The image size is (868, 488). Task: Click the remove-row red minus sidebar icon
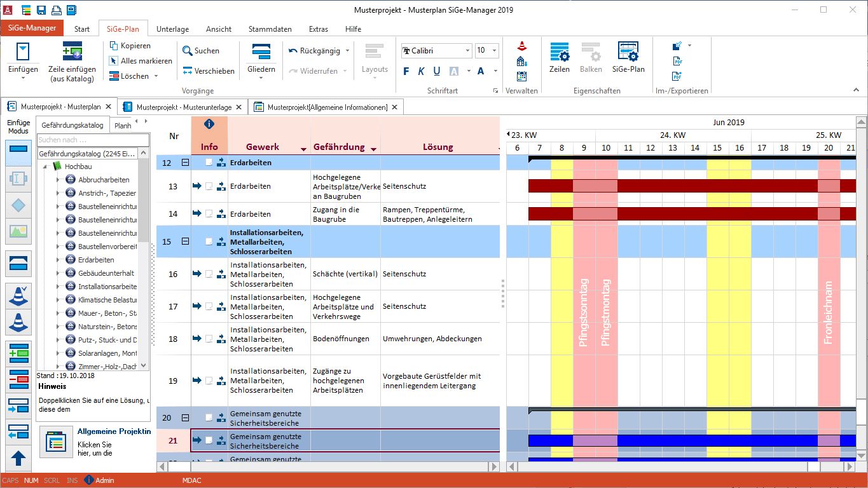click(x=18, y=380)
